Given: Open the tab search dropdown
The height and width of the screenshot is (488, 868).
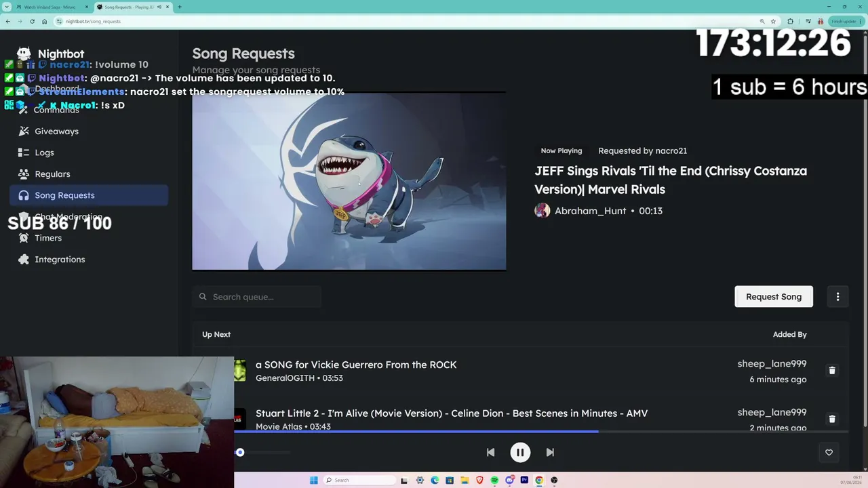Looking at the screenshot, I should pos(7,7).
